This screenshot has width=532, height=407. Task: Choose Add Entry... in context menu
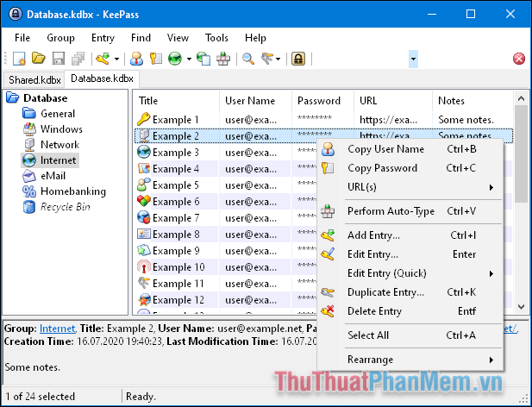[x=410, y=235]
